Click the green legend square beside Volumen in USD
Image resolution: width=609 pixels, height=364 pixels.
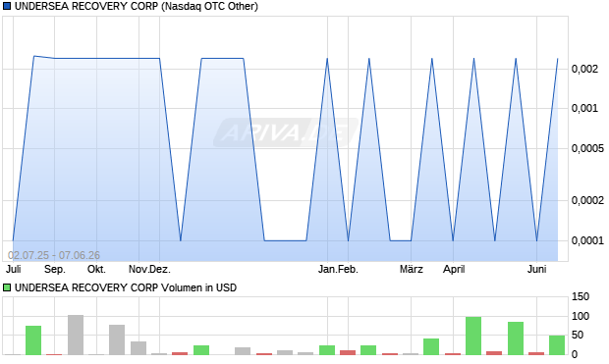[x=7, y=287]
